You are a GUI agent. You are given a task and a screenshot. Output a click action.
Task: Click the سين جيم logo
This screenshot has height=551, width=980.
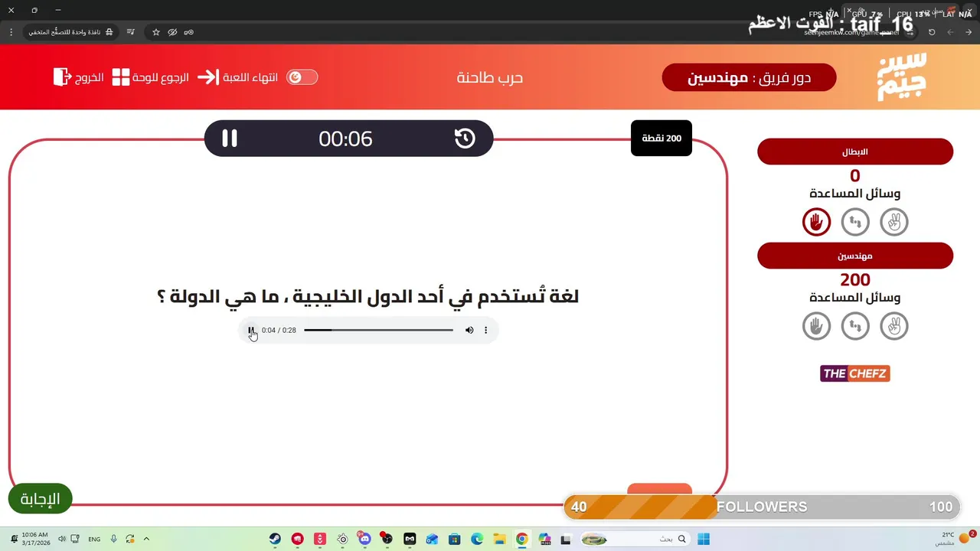click(x=902, y=77)
